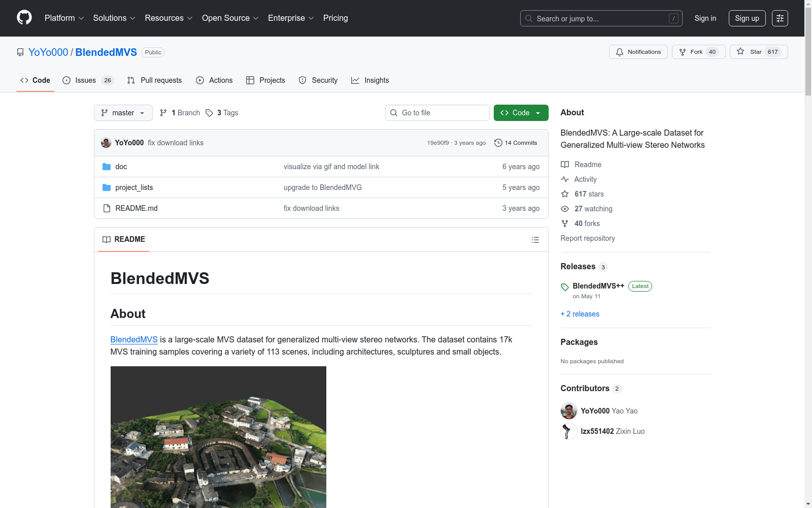Open the project_lists folder

point(134,187)
